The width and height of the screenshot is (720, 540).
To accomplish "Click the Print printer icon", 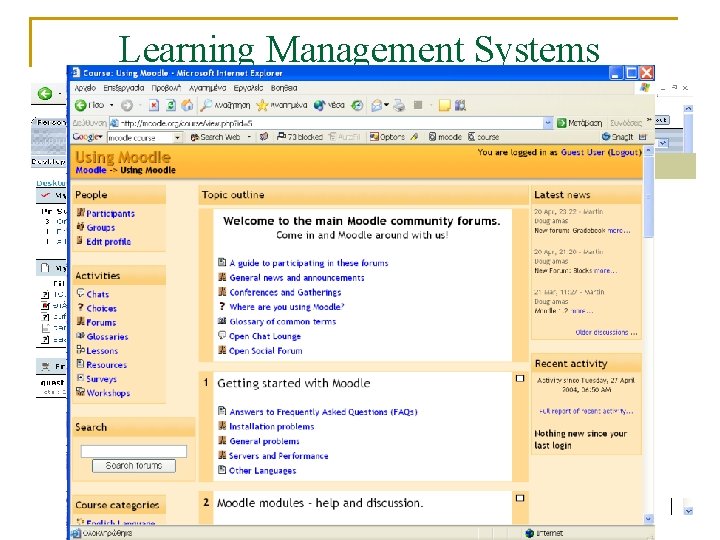I will 399,106.
